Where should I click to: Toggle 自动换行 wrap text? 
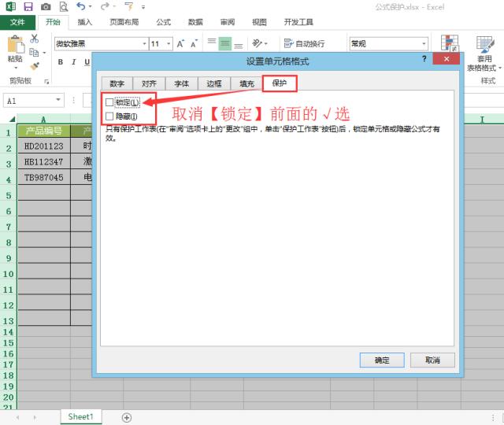click(x=304, y=44)
